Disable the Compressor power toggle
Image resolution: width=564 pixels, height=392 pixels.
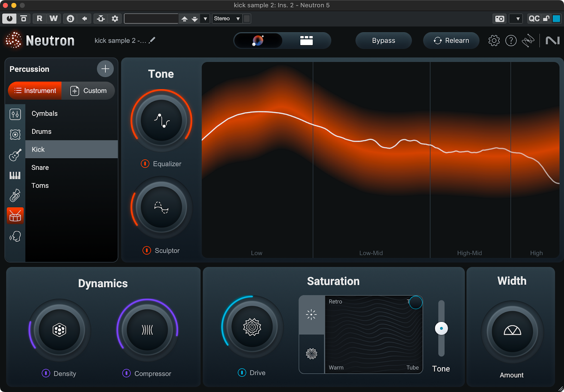click(x=126, y=373)
